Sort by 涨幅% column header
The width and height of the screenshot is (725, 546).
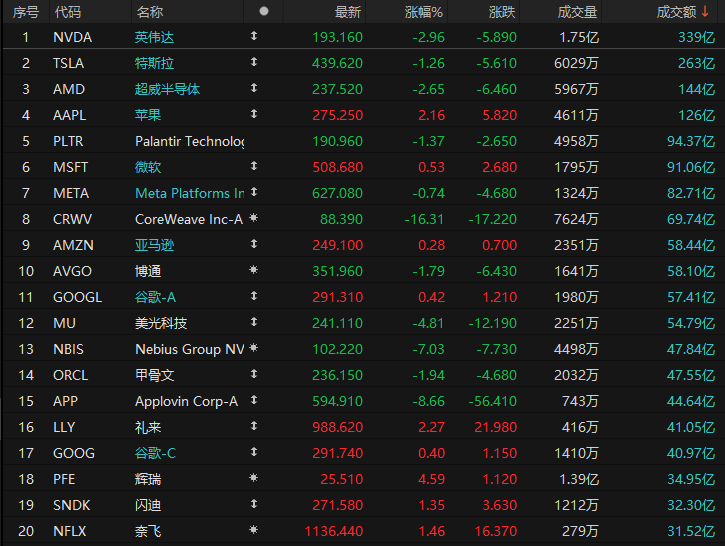pos(424,12)
